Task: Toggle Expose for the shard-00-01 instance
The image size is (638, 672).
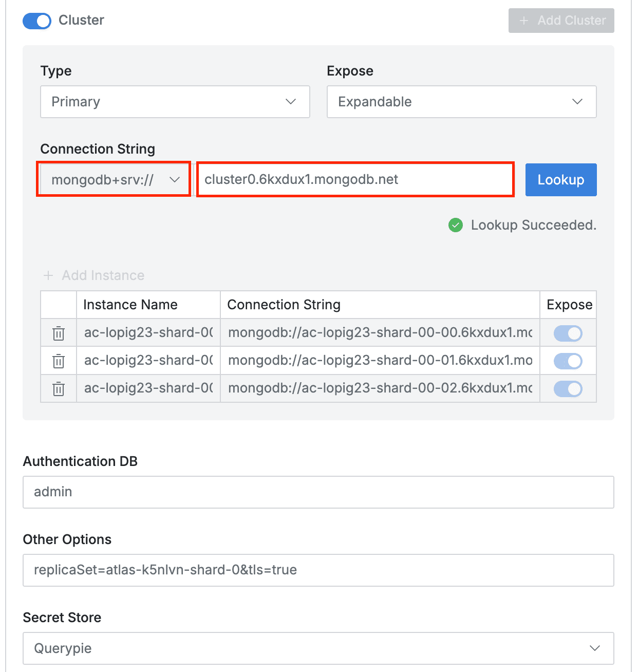Action: click(x=568, y=361)
